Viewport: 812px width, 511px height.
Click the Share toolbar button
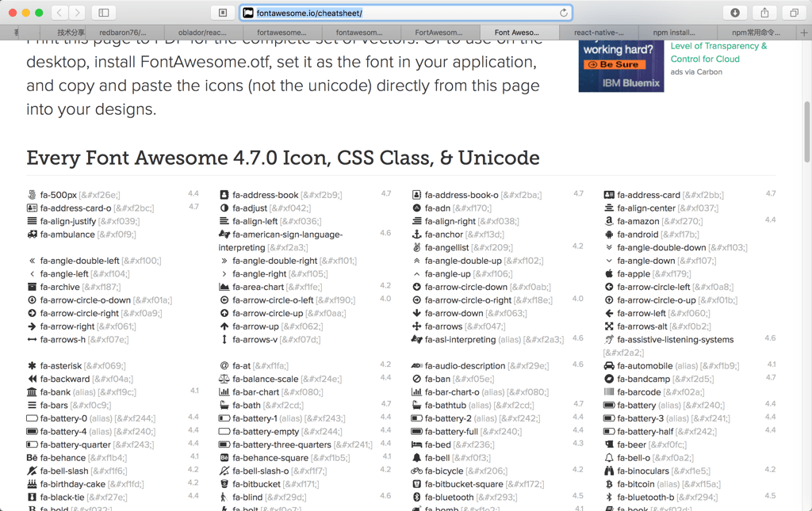click(764, 13)
